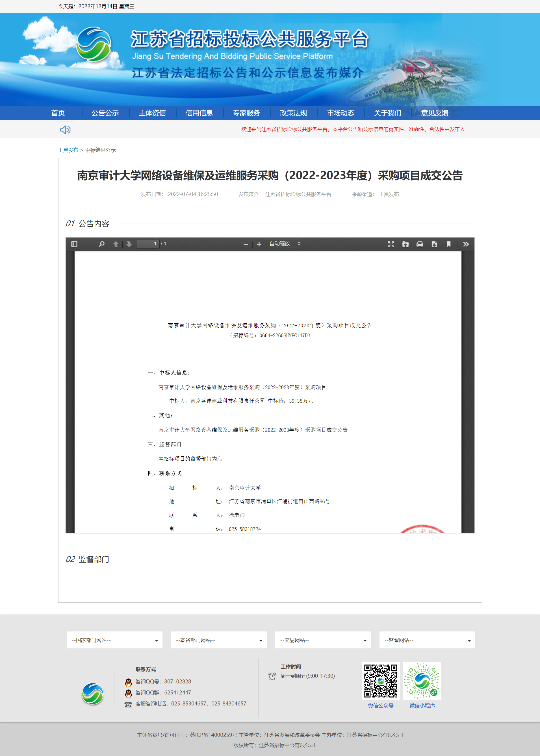540x756 pixels.
Task: Expand the 交易网站 dropdown
Action: pyautogui.click(x=323, y=640)
